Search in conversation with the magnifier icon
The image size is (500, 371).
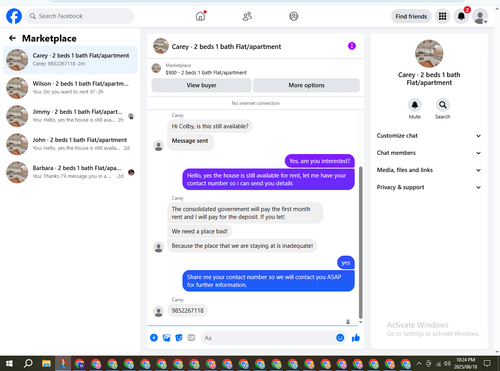pos(443,105)
